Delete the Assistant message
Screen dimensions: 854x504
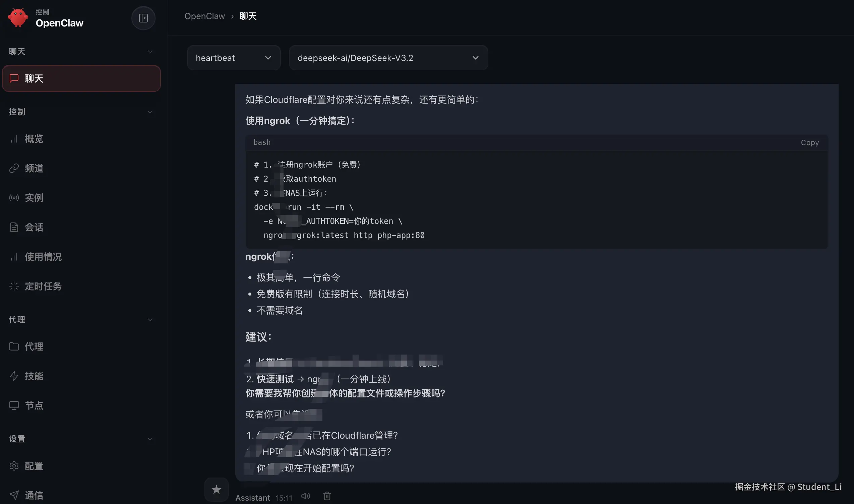[x=326, y=496]
